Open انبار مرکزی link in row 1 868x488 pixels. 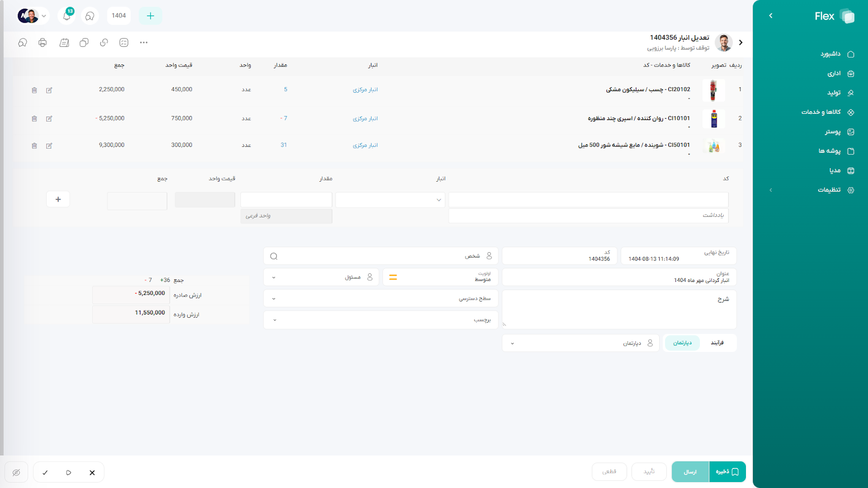point(365,89)
